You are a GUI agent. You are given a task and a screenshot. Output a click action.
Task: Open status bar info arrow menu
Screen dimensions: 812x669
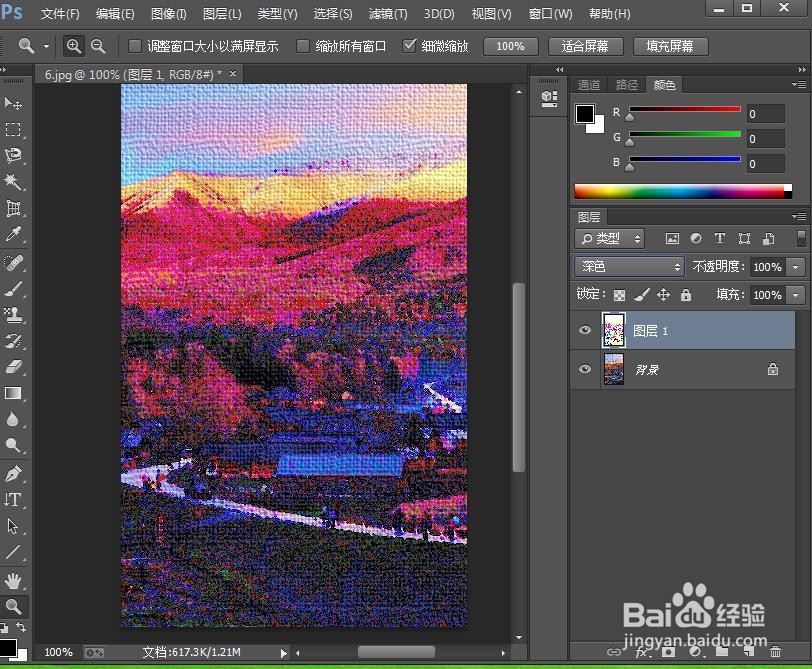tap(283, 653)
